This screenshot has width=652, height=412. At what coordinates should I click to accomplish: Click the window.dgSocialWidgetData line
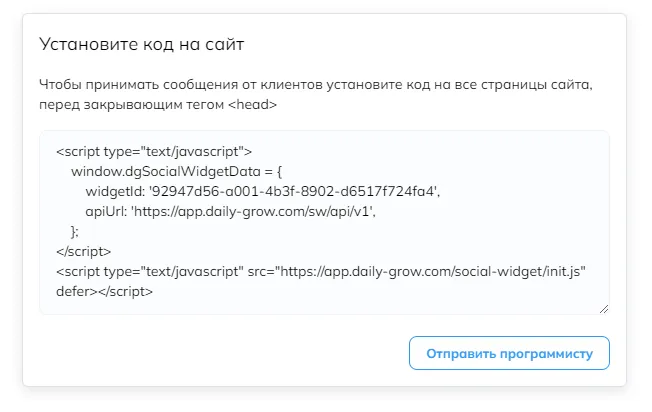pos(176,171)
